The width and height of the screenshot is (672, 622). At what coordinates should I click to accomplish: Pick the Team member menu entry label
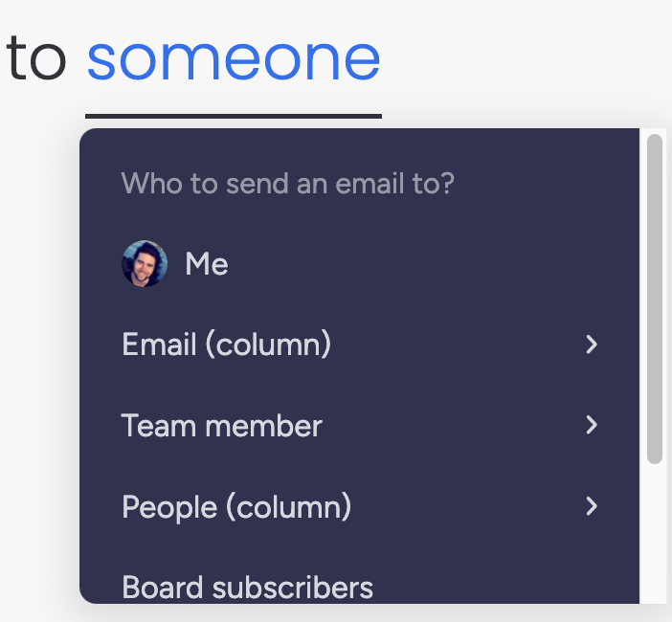(221, 426)
